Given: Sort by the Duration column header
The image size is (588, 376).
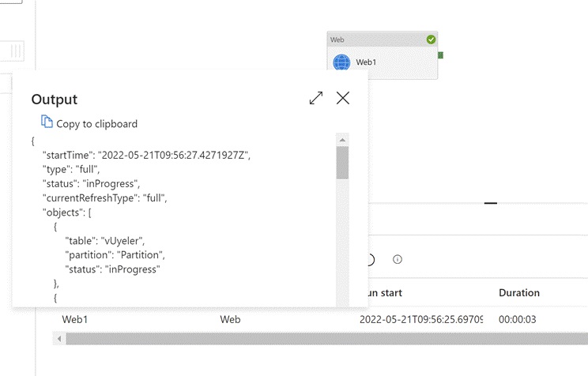Looking at the screenshot, I should pos(519,292).
